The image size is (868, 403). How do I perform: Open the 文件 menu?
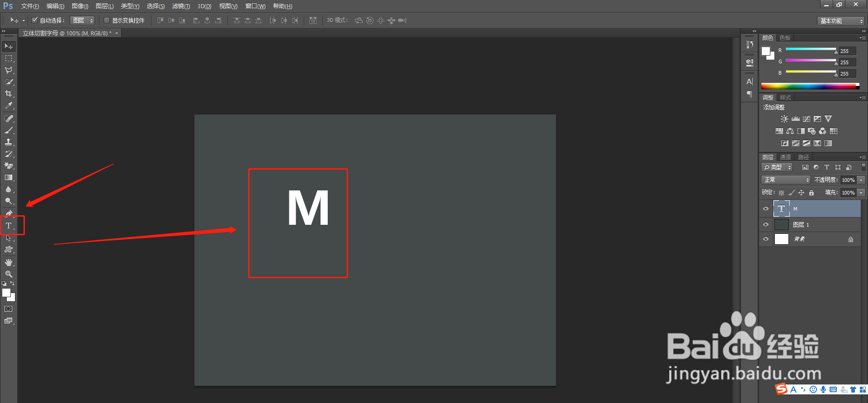pos(30,6)
